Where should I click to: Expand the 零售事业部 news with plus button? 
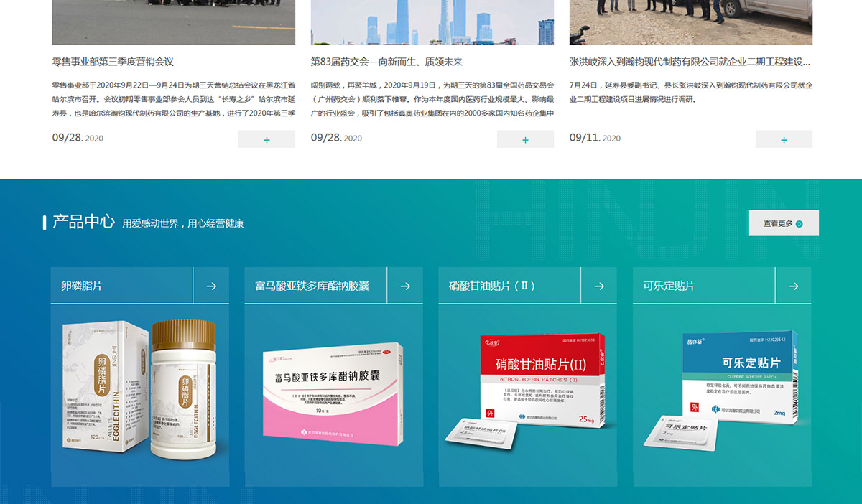click(x=267, y=139)
